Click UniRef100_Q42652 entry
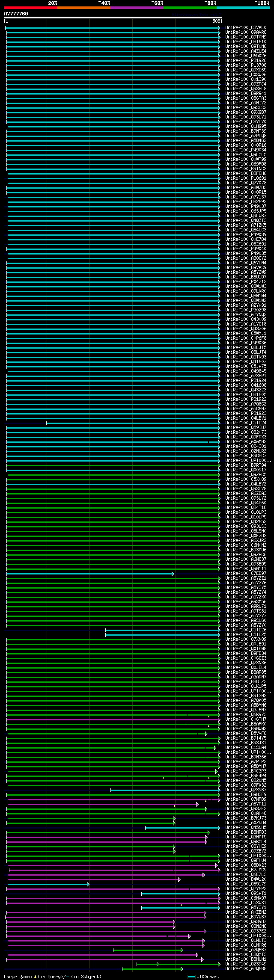This screenshot has width=274, height=980. pyautogui.click(x=246, y=521)
